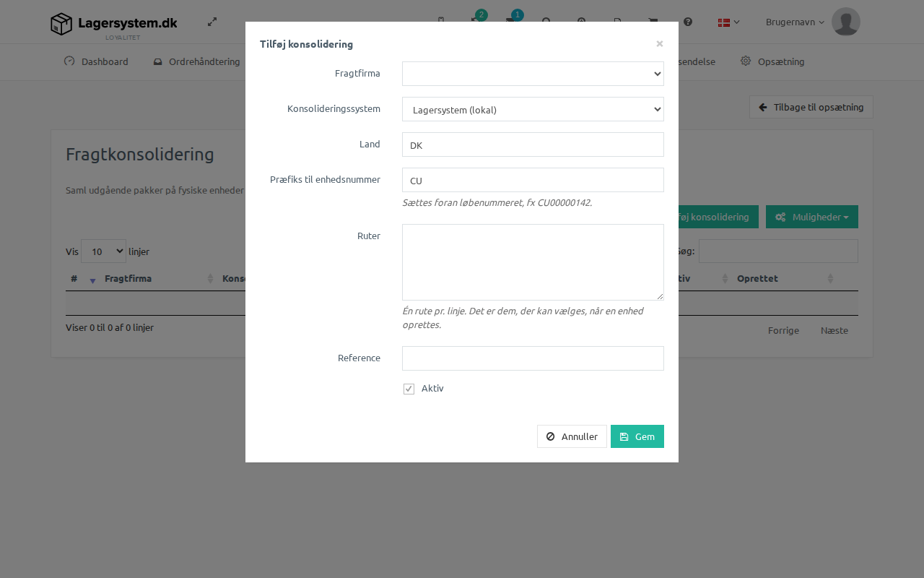Click the Fragtkonsolidering heading text
Image resolution: width=924 pixels, height=578 pixels.
tap(140, 155)
